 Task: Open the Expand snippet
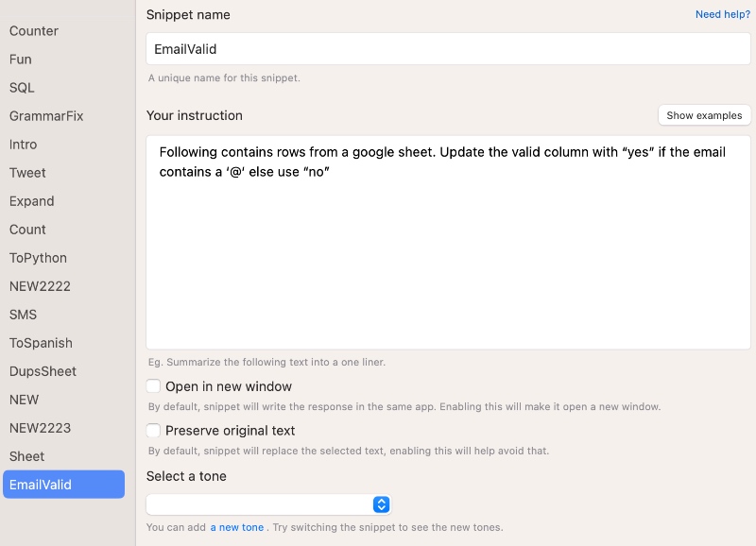coord(31,201)
